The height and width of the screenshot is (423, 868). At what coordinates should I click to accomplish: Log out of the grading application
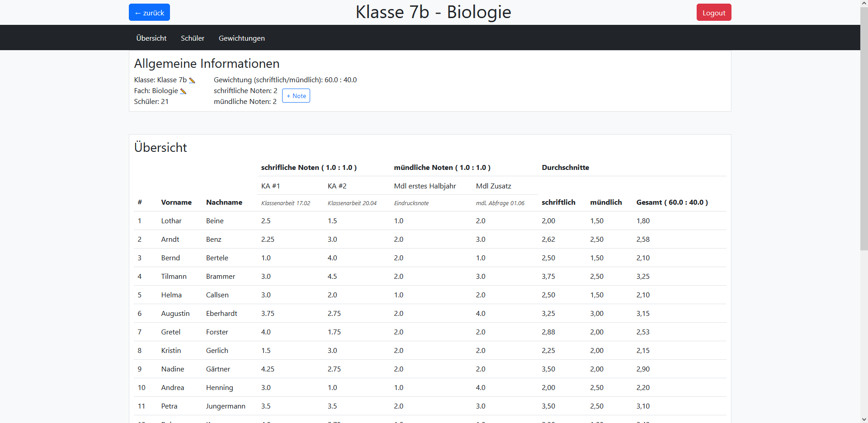[713, 12]
